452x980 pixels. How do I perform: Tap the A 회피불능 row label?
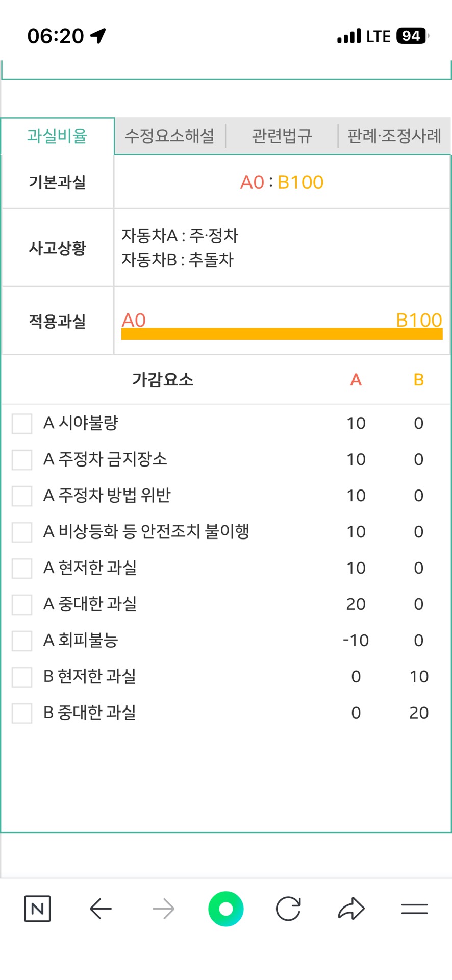point(81,640)
